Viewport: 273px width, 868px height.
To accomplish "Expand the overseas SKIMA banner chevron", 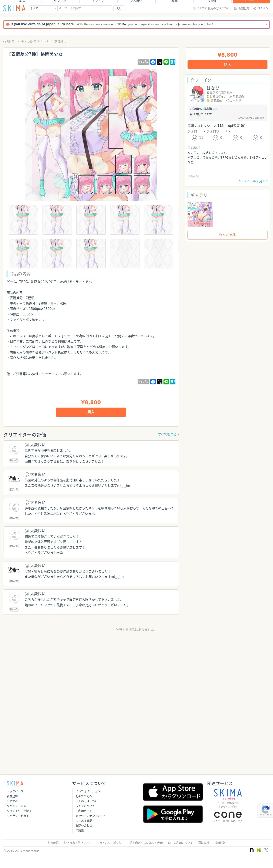I will point(266,24).
